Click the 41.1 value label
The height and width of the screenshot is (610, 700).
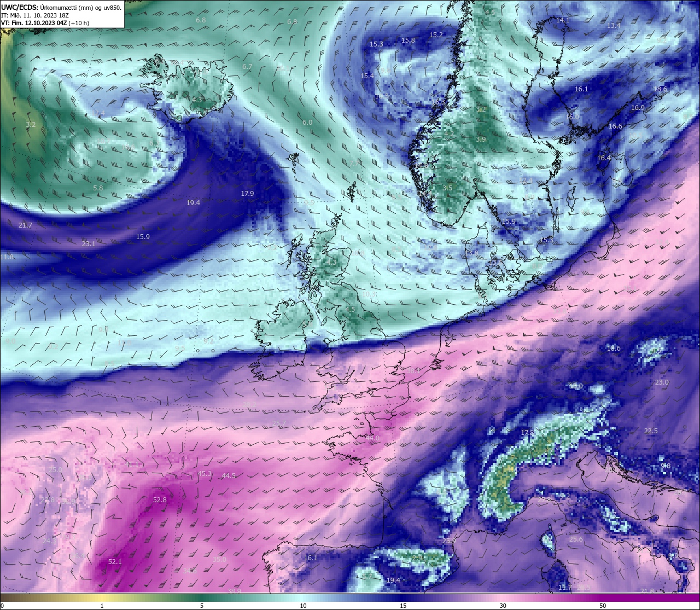(133, 464)
